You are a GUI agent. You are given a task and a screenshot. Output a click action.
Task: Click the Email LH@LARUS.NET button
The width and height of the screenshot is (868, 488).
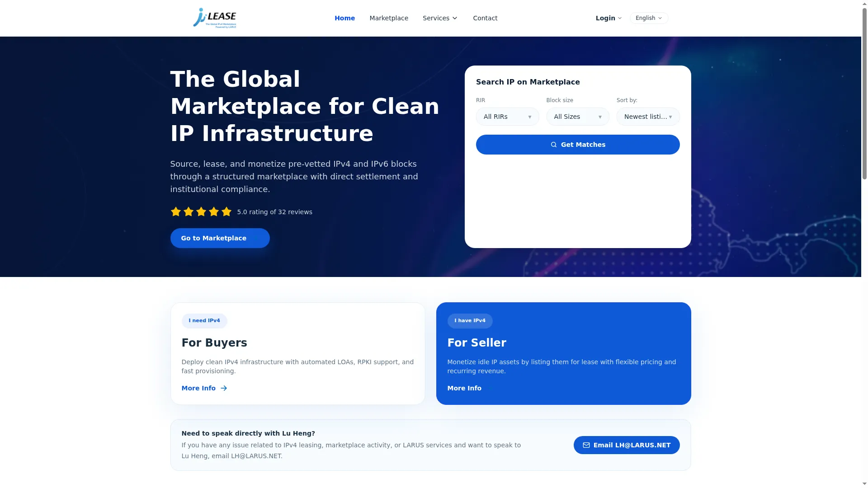pyautogui.click(x=627, y=445)
